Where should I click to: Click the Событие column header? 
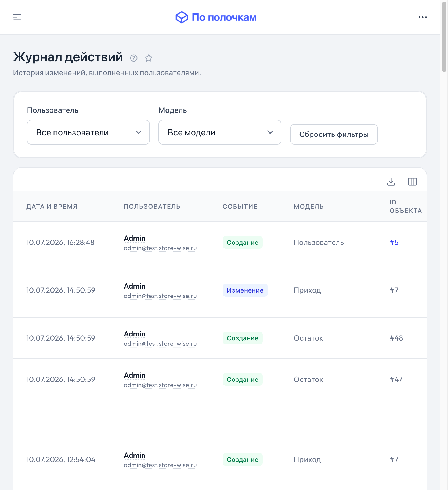240,207
